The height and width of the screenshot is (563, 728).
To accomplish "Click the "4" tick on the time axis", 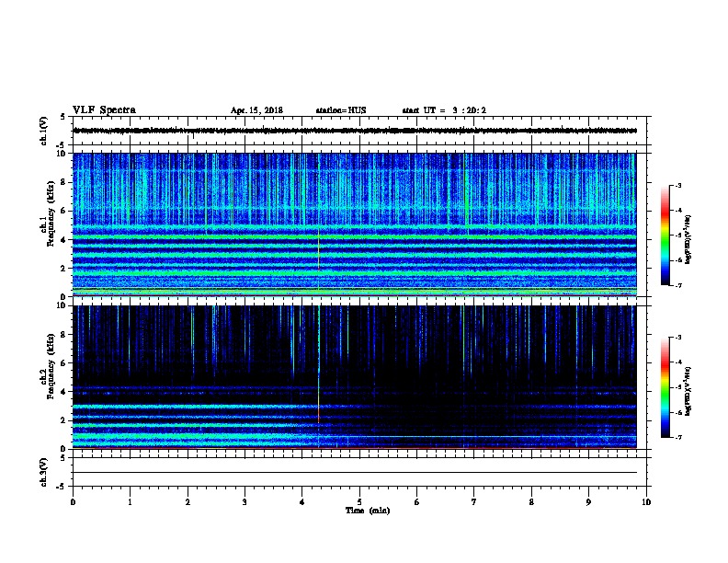I will click(x=302, y=502).
